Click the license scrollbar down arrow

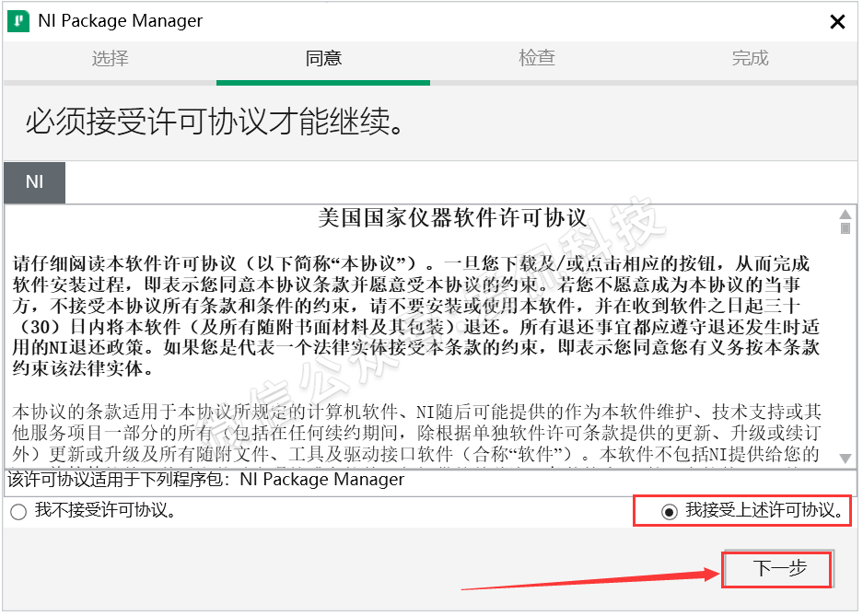click(845, 457)
